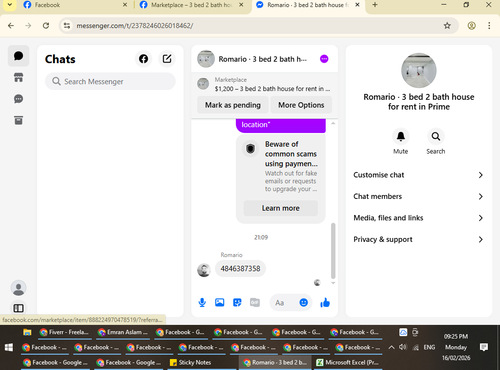The width and height of the screenshot is (500, 370).
Task: Open the profile avatar menu at sidebar bottom
Action: (x=18, y=288)
